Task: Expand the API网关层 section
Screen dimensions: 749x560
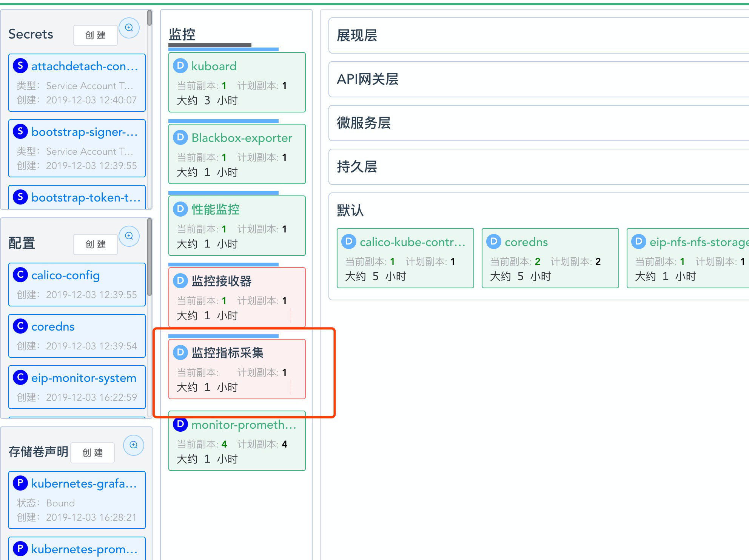Action: click(x=368, y=80)
